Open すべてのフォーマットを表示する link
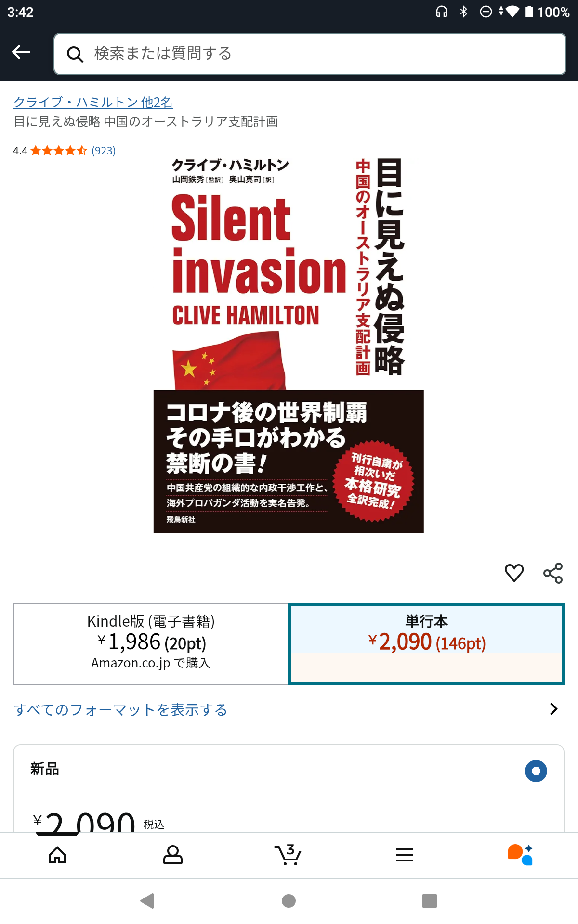The width and height of the screenshot is (578, 924). point(121,709)
